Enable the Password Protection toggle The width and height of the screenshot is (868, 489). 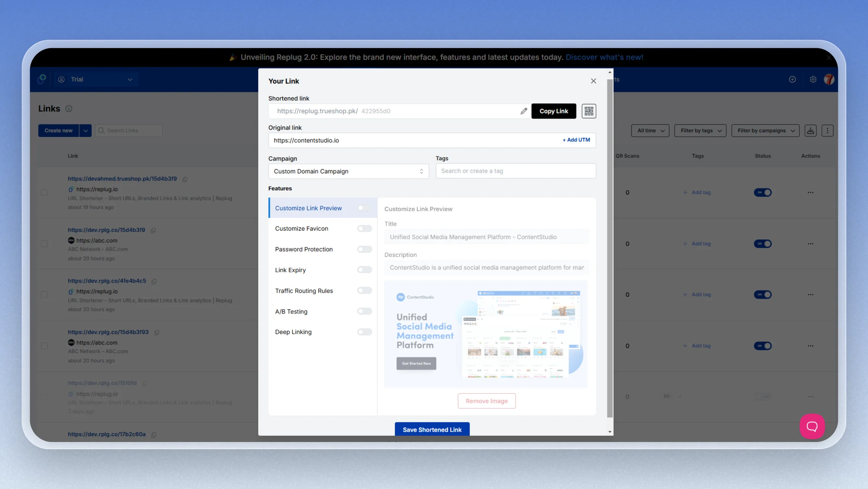click(364, 249)
